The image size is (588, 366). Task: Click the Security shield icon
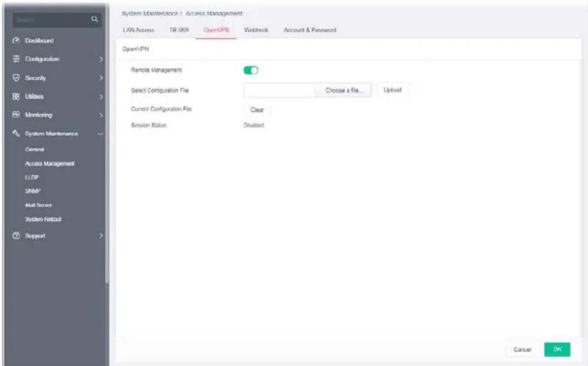16,78
